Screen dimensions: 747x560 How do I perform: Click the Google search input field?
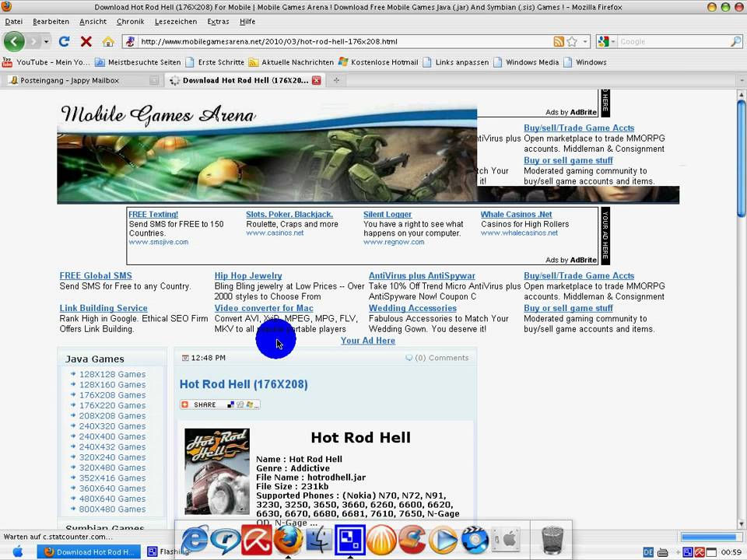coord(672,41)
